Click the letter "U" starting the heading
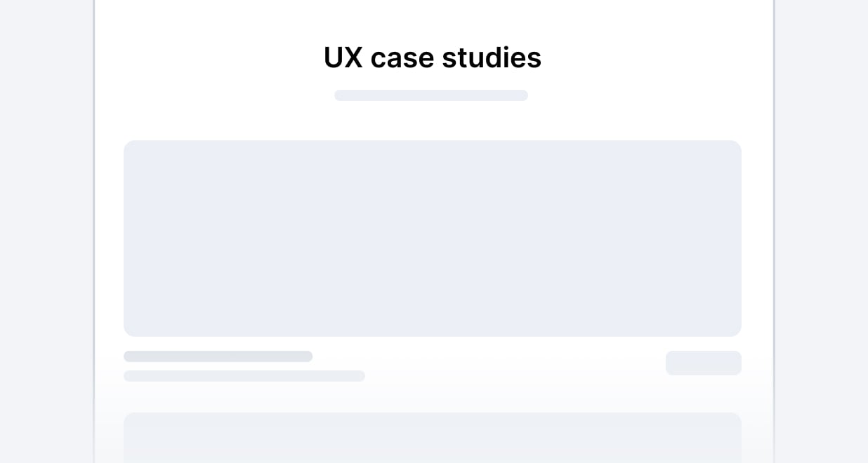This screenshot has height=463, width=868. point(333,58)
